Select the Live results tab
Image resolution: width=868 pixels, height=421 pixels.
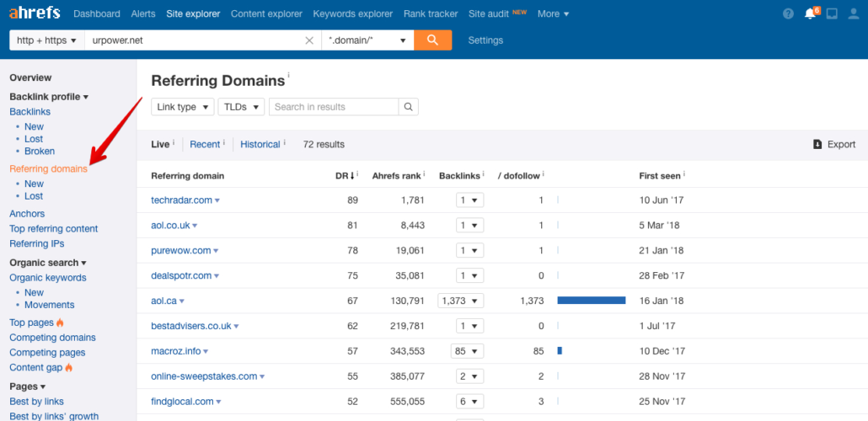pos(160,144)
